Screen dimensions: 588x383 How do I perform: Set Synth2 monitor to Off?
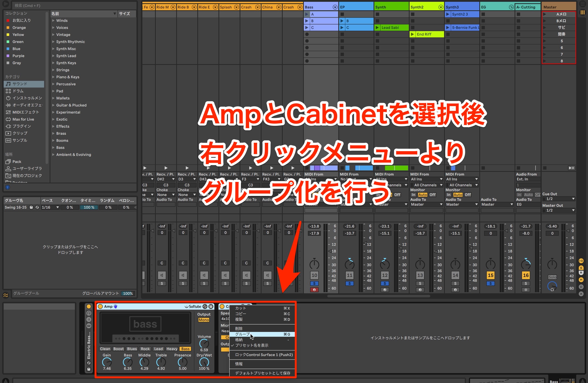click(433, 195)
